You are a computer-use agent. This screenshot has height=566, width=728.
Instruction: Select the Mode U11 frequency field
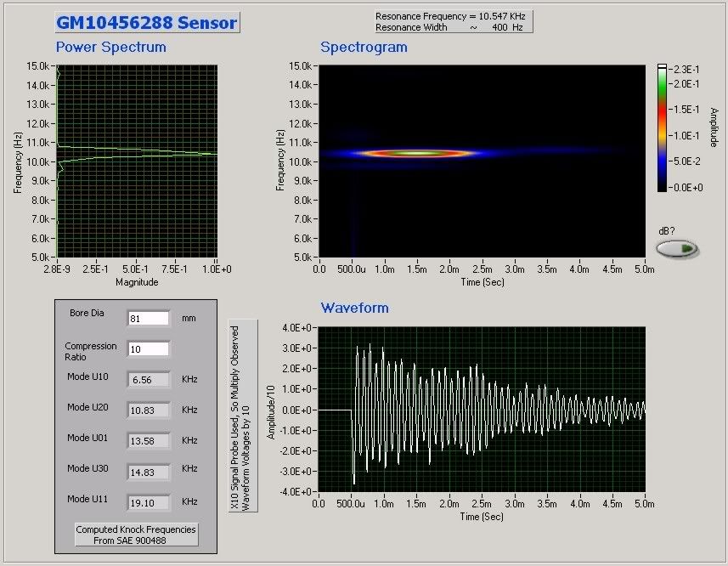click(x=149, y=502)
